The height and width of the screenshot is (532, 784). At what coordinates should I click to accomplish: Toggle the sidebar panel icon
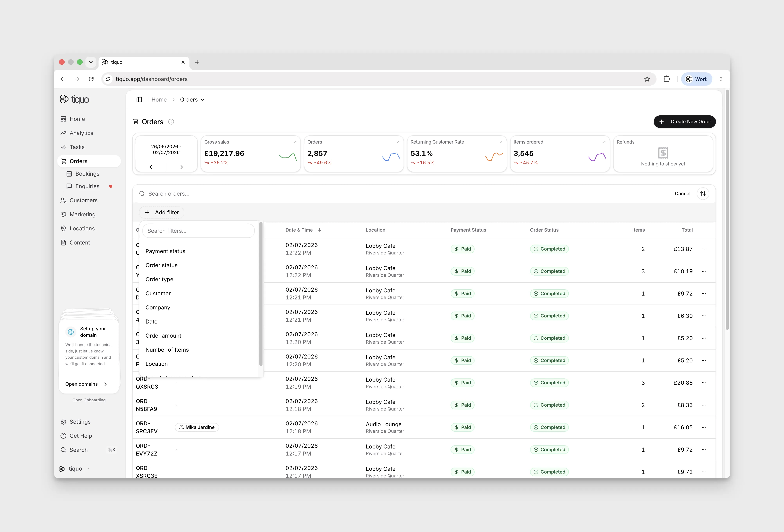pyautogui.click(x=139, y=100)
